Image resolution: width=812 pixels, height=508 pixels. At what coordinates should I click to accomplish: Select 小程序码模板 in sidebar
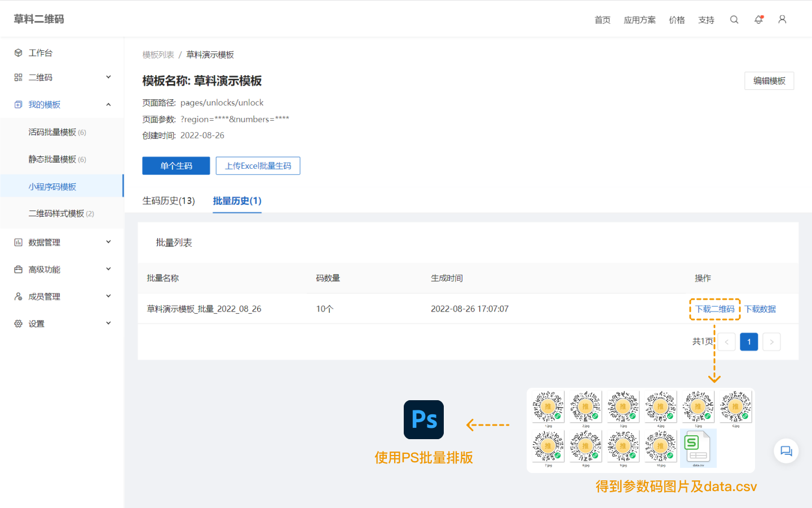click(x=61, y=186)
